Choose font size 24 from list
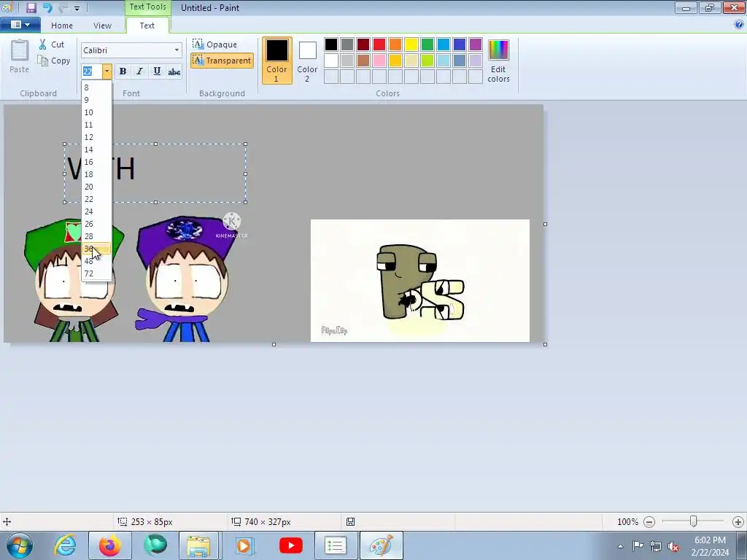This screenshot has height=560, width=747. tap(97, 211)
